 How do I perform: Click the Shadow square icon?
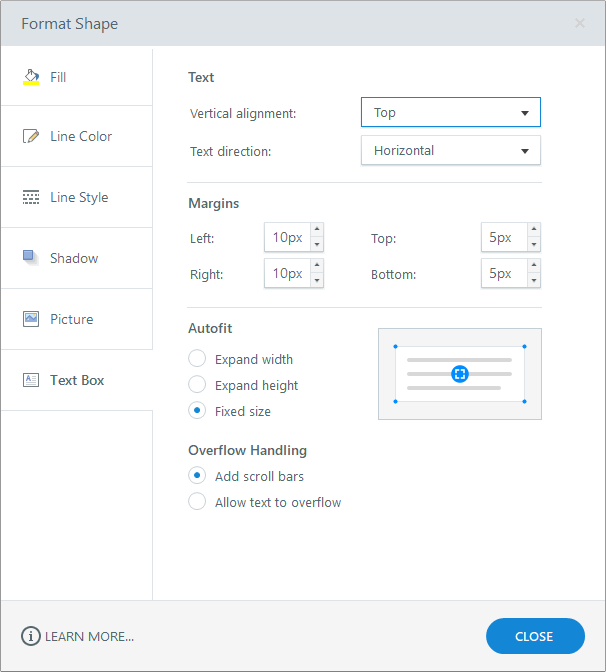pos(31,257)
